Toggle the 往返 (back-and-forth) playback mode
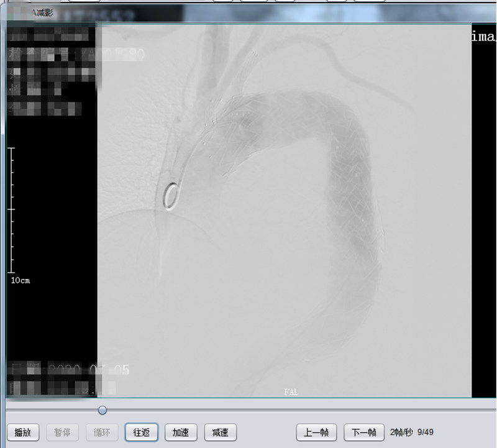 point(142,432)
